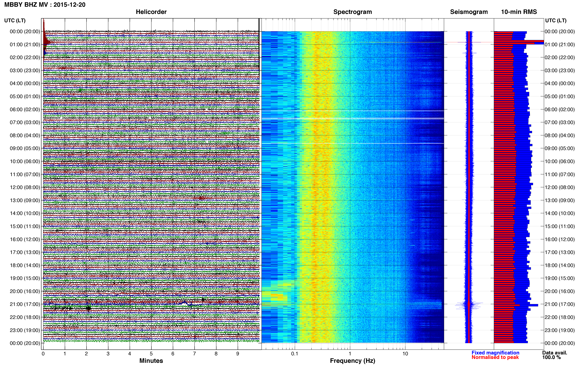The height and width of the screenshot is (368, 588).
Task: Click RMS-side time label 13:00 (09:00)
Action: coord(560,200)
